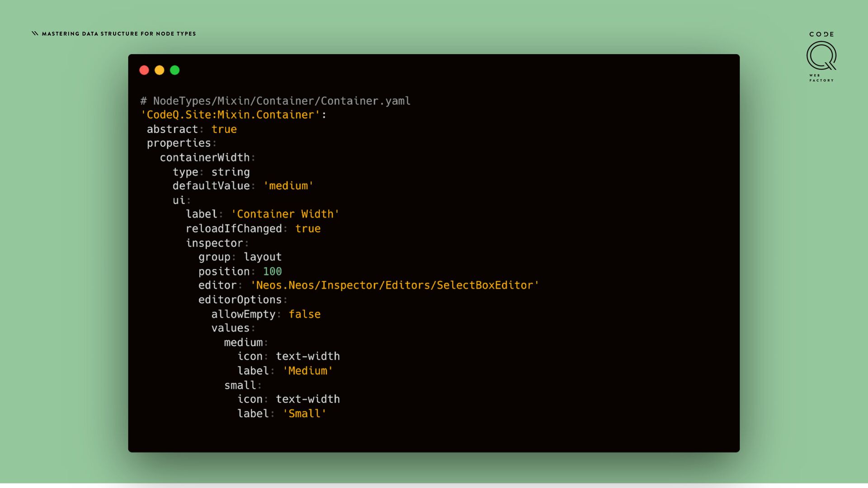Click the double-slash icon before slide title

click(x=35, y=33)
